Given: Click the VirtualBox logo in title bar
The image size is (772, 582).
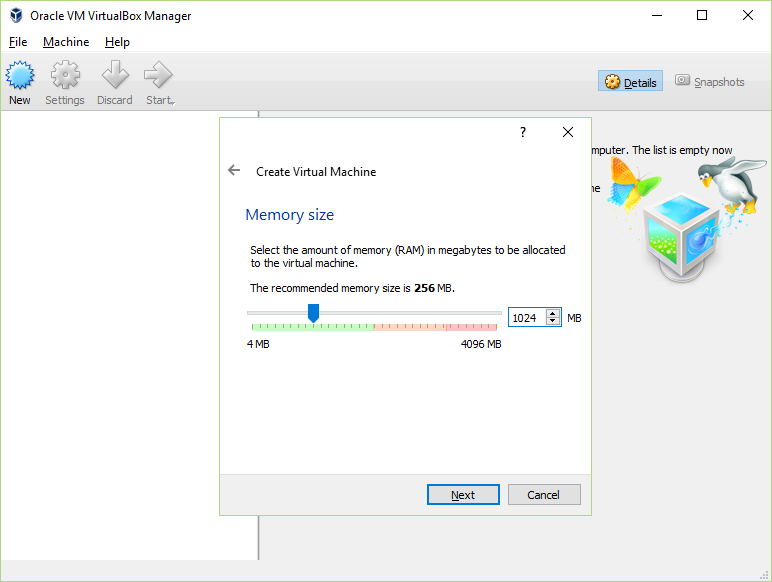Looking at the screenshot, I should pyautogui.click(x=16, y=15).
